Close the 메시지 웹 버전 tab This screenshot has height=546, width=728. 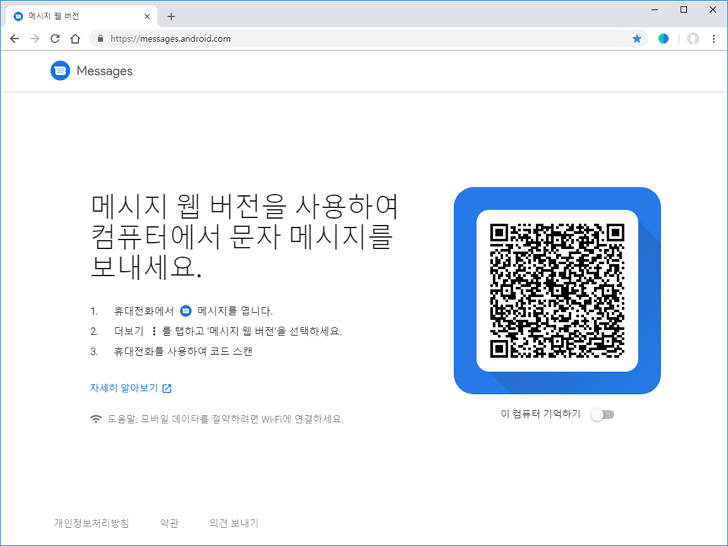tap(147, 16)
